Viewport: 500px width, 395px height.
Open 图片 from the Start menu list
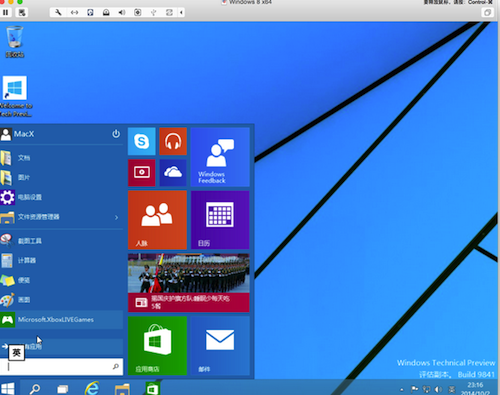[61, 177]
